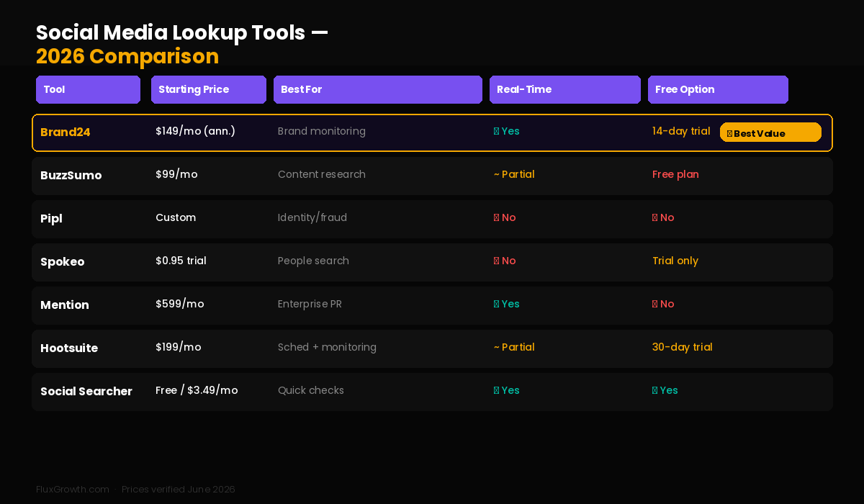
Task: Click Spokeo's Real-Time No cell
Action: click(505, 261)
